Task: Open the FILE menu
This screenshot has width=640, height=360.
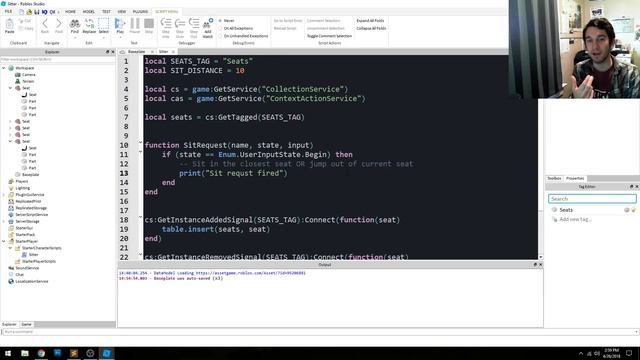Action: tap(8, 11)
